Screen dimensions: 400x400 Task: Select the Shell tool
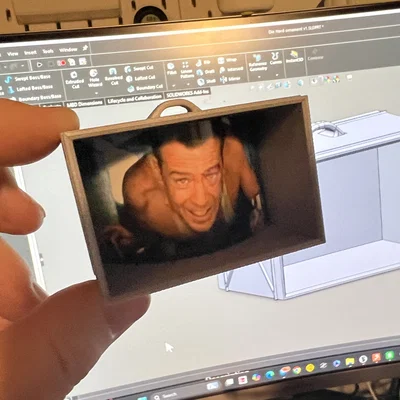207,81
